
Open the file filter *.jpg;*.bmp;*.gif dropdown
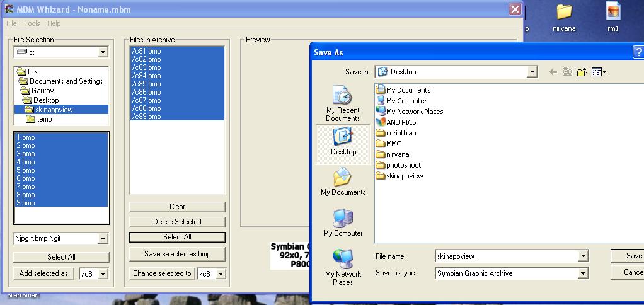pos(103,239)
